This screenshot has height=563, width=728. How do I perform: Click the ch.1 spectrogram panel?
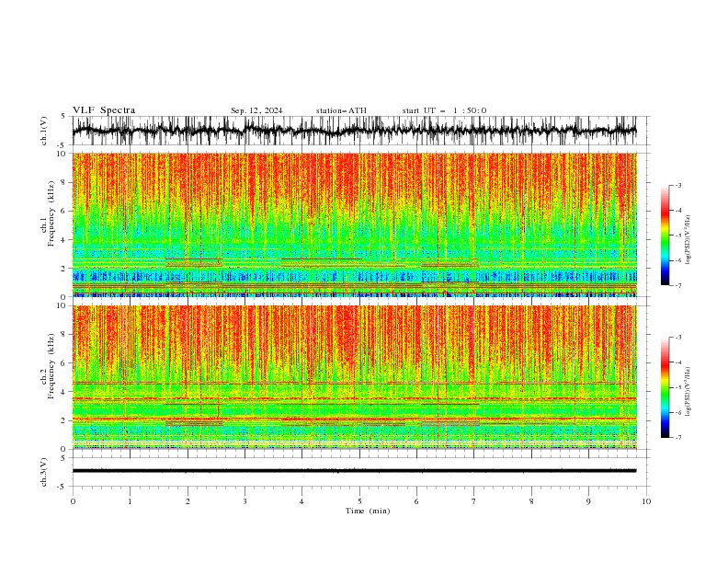355,224
